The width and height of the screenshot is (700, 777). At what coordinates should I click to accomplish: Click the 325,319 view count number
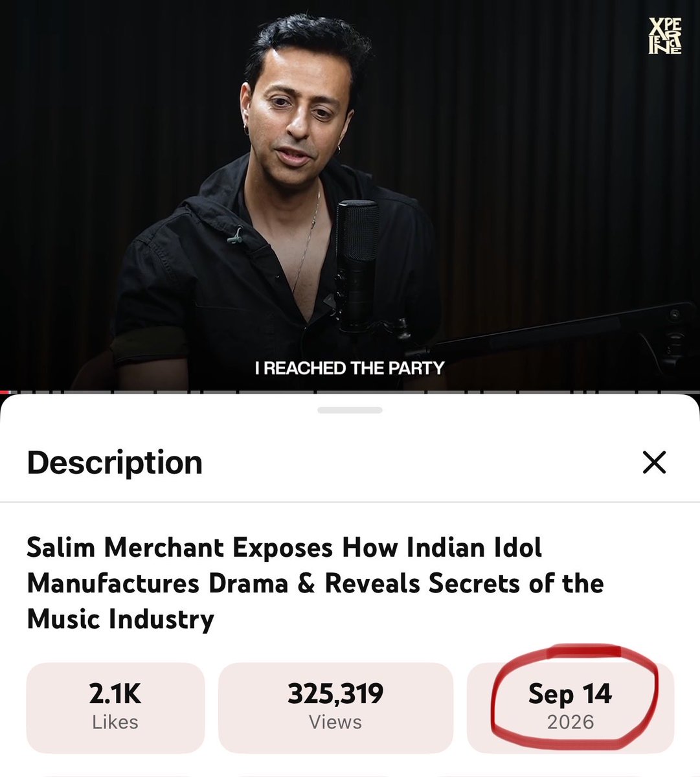point(335,694)
